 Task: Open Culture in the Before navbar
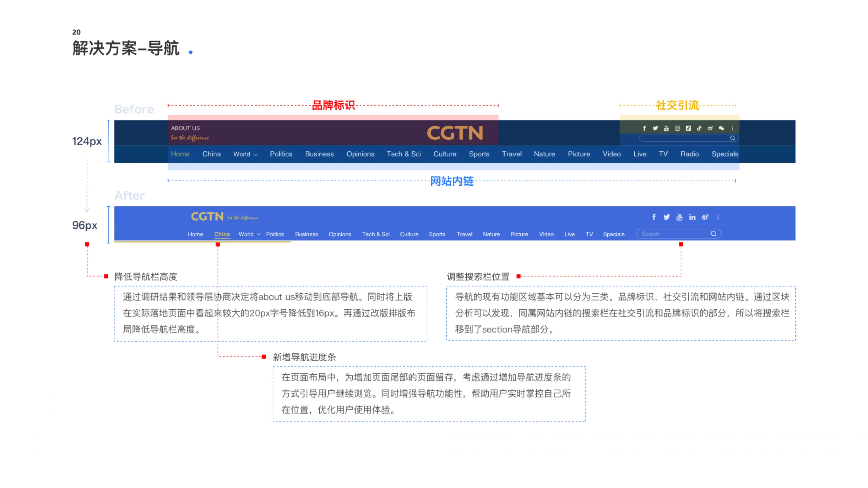445,154
